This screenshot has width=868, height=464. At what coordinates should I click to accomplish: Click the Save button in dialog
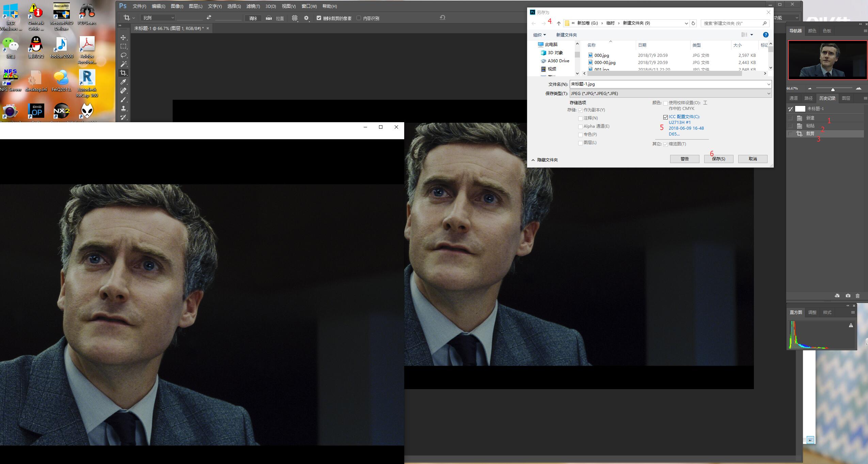719,159
